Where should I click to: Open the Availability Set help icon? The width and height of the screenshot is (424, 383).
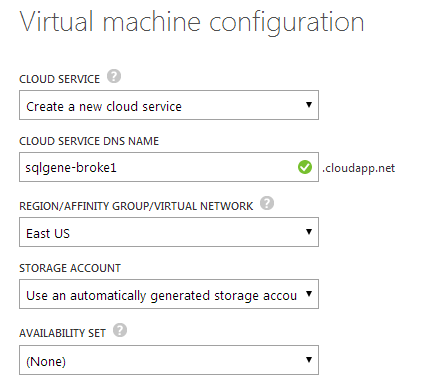pos(120,330)
